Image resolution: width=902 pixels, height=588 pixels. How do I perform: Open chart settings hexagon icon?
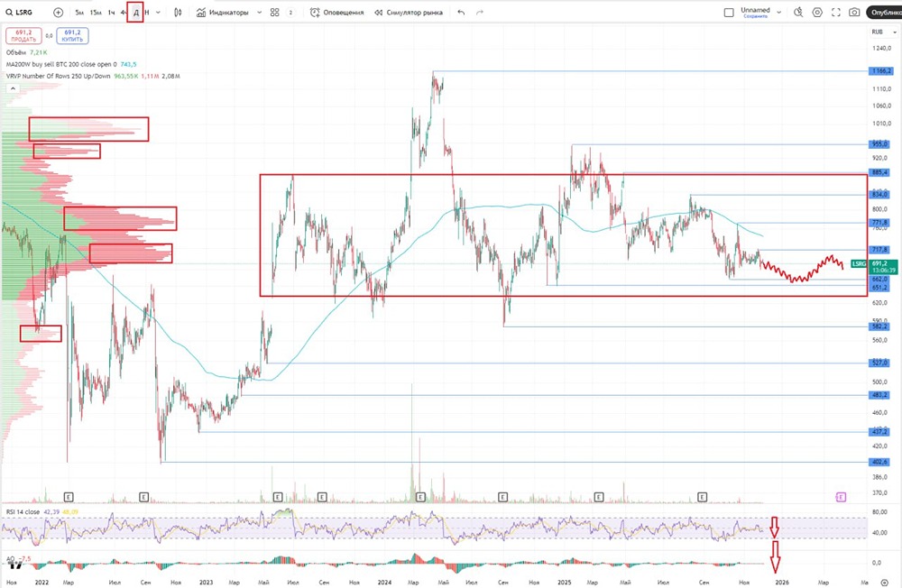pyautogui.click(x=817, y=12)
